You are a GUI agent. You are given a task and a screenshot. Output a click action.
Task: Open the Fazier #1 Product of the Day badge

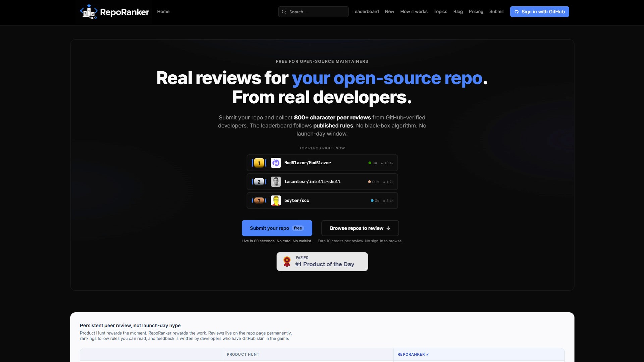pos(322,262)
